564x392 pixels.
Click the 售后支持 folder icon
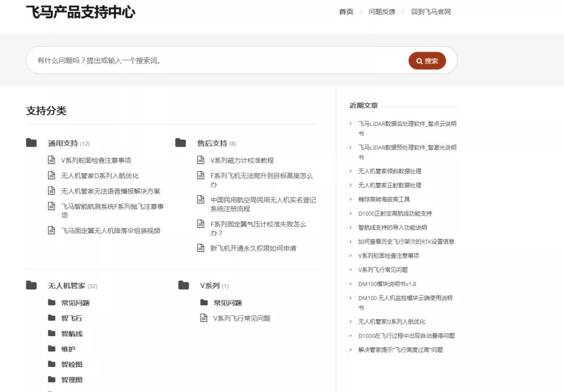(181, 142)
